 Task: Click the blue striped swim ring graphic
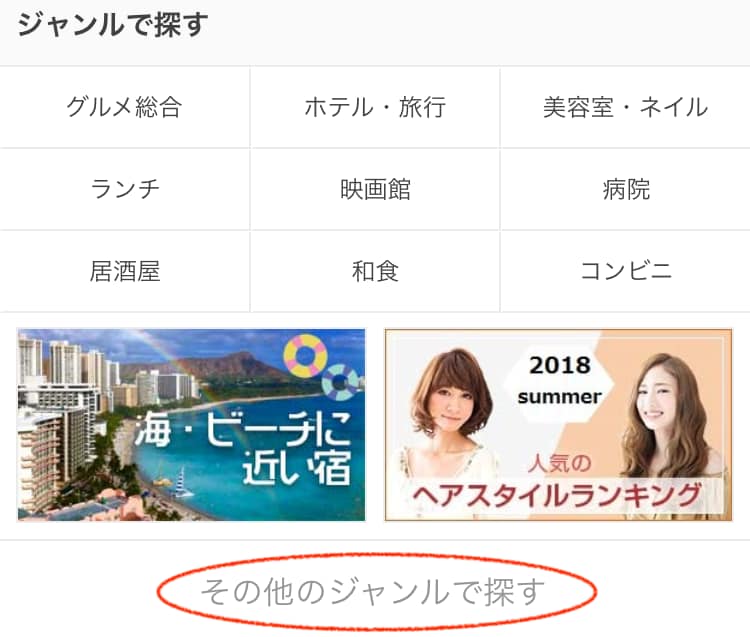tap(341, 382)
